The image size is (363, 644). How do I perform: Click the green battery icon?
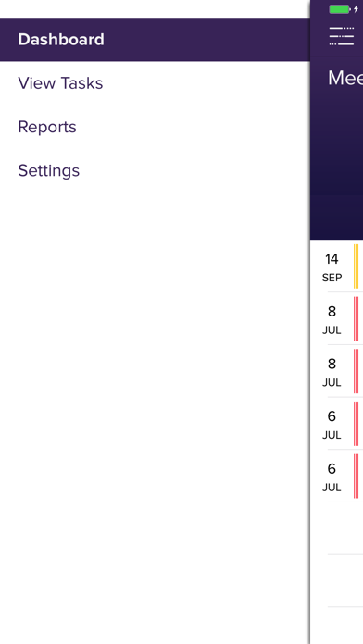pos(340,9)
